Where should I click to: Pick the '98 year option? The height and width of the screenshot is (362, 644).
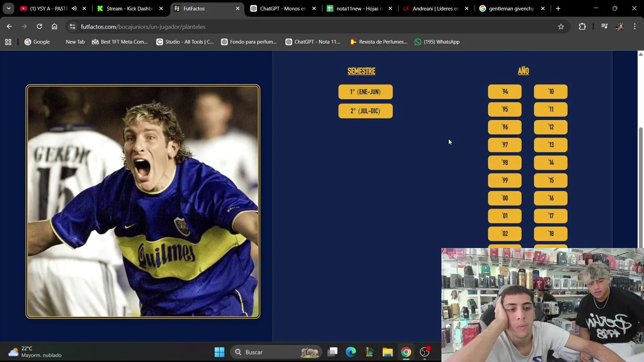pos(505,162)
